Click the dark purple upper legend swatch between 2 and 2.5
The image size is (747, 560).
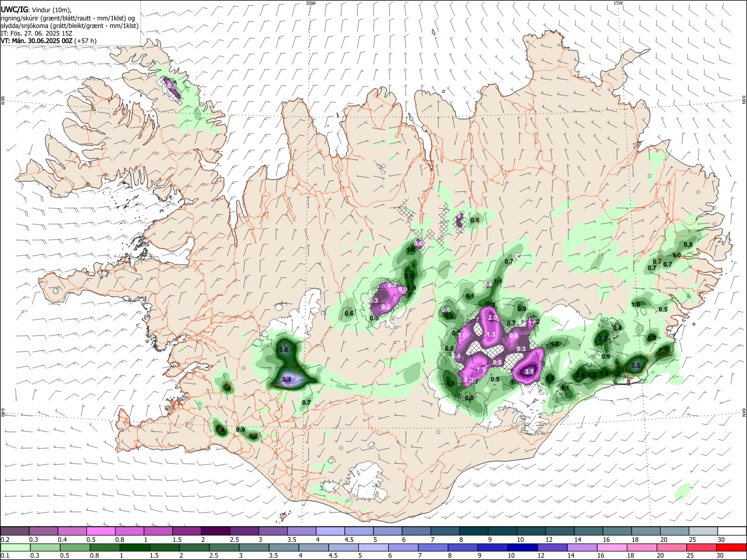215,531
